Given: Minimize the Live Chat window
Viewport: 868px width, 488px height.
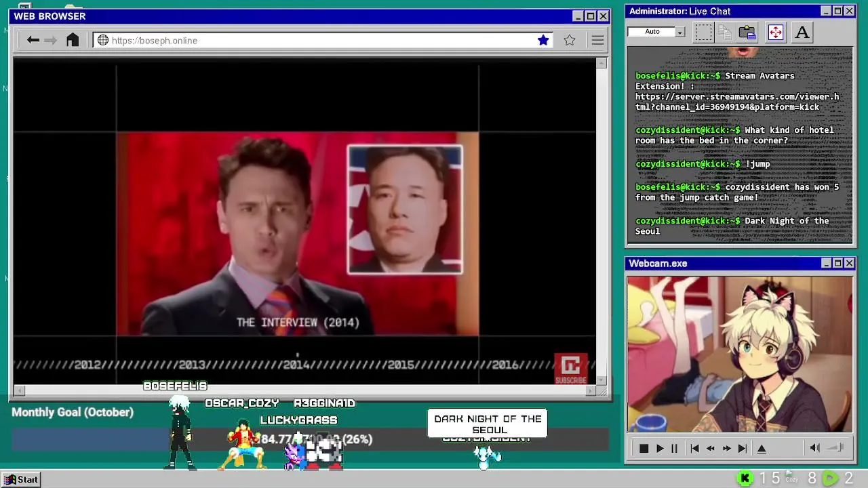Looking at the screenshot, I should (826, 11).
